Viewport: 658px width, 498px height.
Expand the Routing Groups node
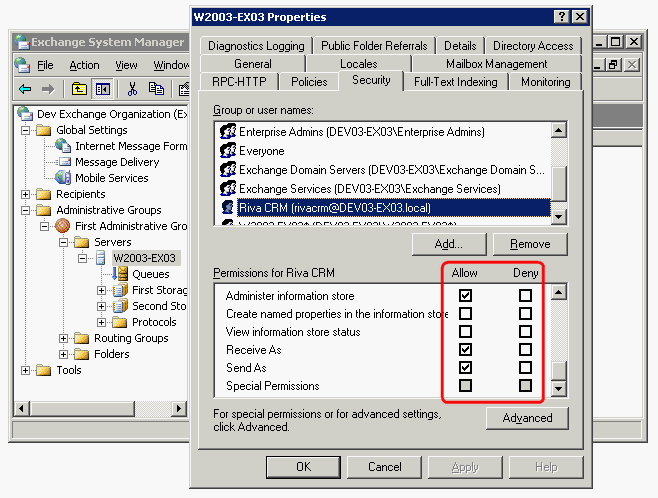(x=63, y=338)
